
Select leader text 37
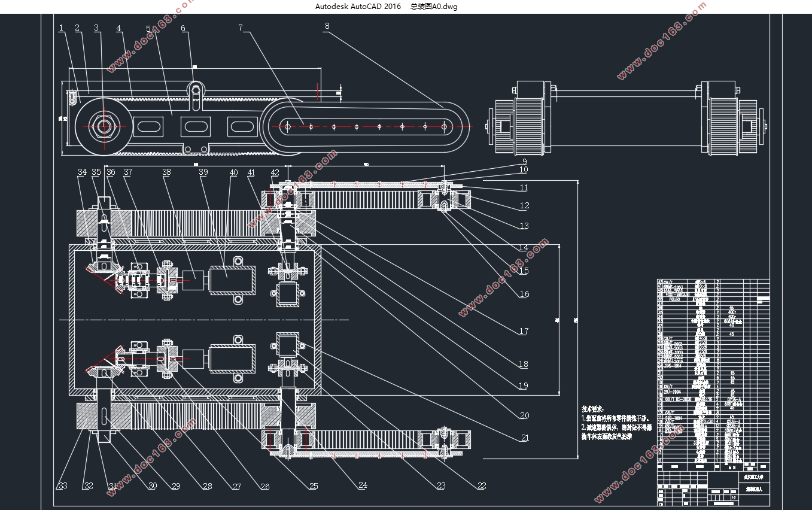point(127,172)
